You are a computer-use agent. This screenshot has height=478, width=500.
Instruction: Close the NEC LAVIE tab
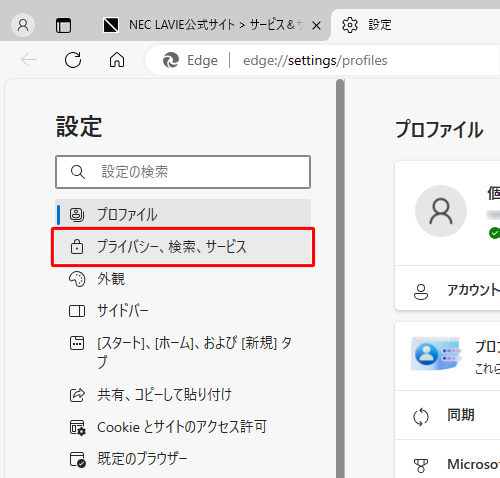[x=316, y=25]
